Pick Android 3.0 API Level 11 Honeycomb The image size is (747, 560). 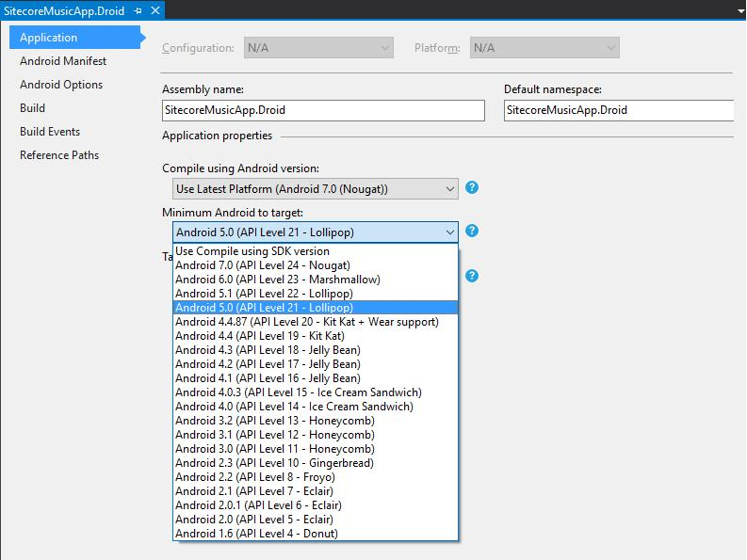(316, 449)
